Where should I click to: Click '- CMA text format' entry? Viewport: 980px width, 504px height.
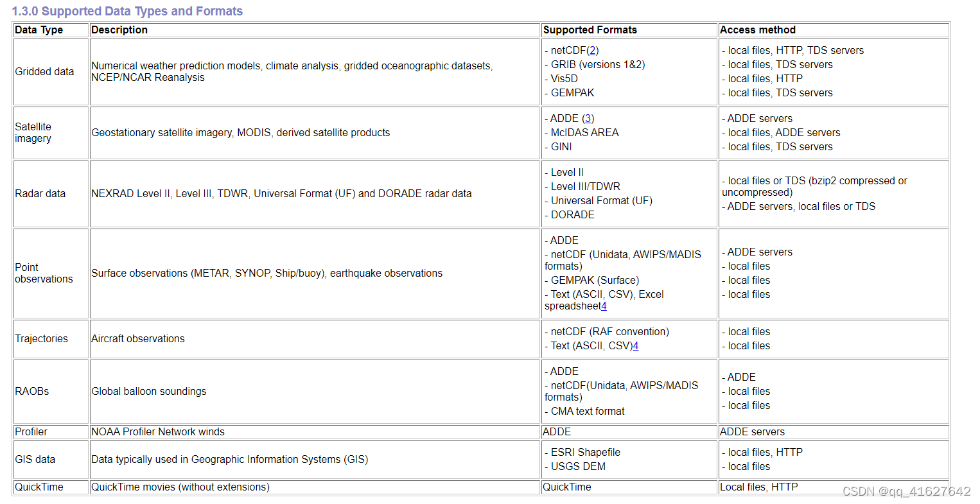(584, 411)
